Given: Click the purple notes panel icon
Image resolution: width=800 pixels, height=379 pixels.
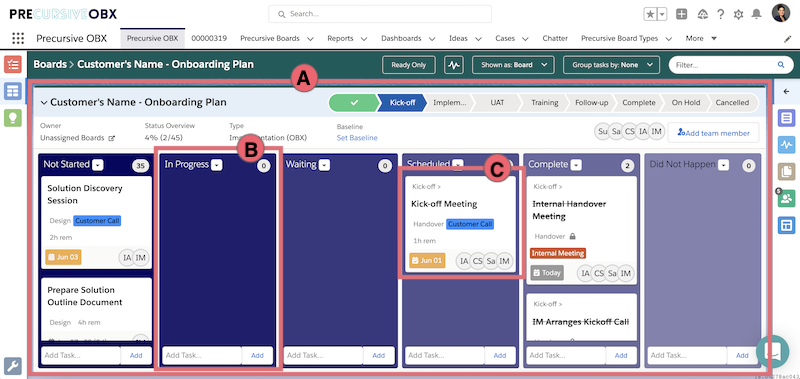Looking at the screenshot, I should pyautogui.click(x=787, y=119).
